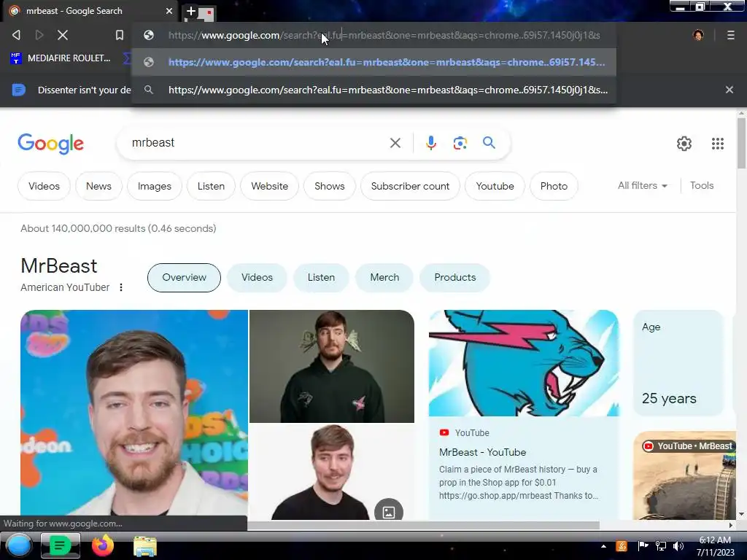Click the more images gallery icon
The image size is (747, 560).
click(x=389, y=511)
